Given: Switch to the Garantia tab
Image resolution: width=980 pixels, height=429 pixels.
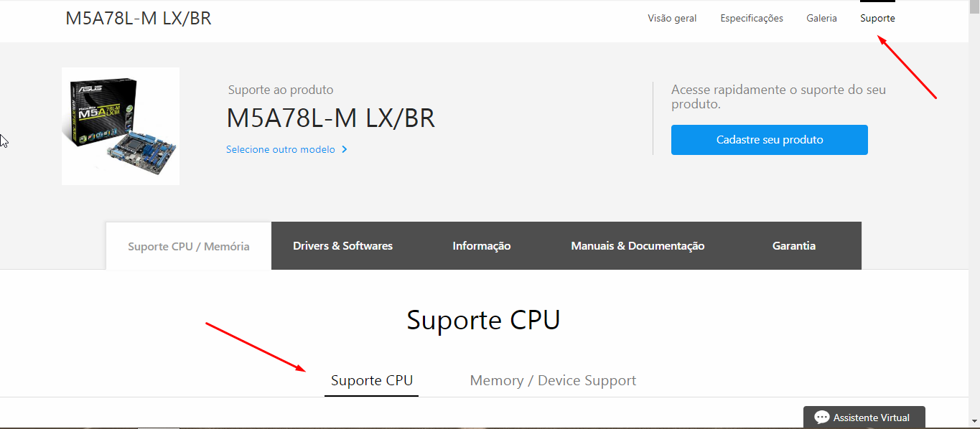Looking at the screenshot, I should coord(793,246).
